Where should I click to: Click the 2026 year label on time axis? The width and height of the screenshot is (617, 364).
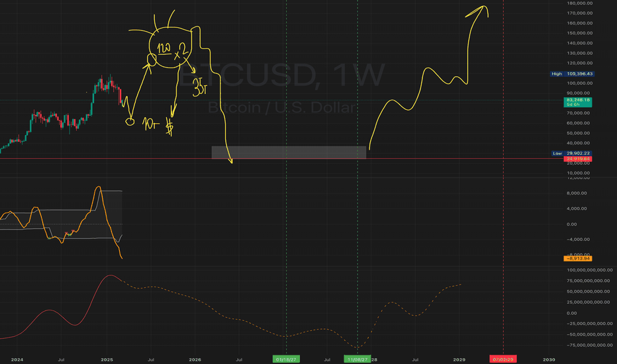point(195,359)
